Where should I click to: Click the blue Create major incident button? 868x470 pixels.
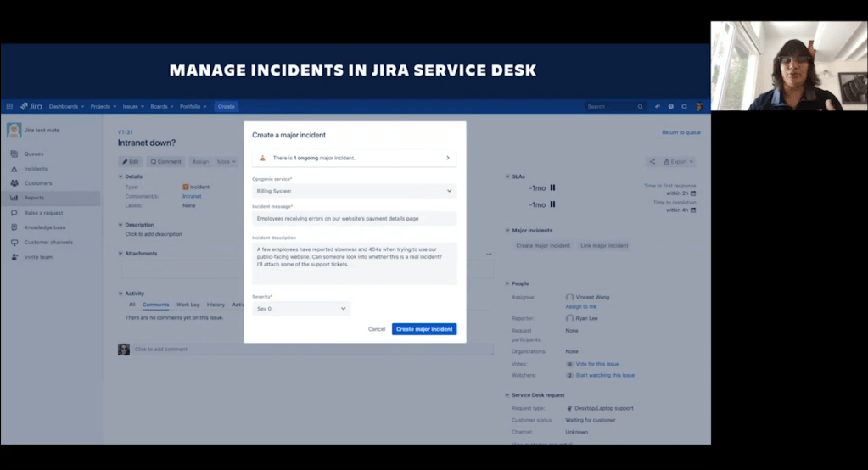pyautogui.click(x=423, y=329)
